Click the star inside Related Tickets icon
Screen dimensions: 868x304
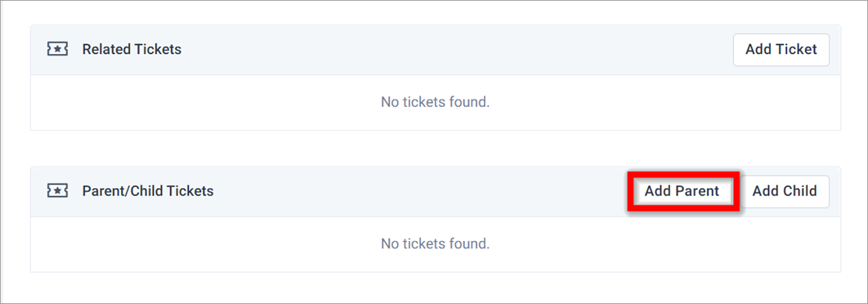57,49
